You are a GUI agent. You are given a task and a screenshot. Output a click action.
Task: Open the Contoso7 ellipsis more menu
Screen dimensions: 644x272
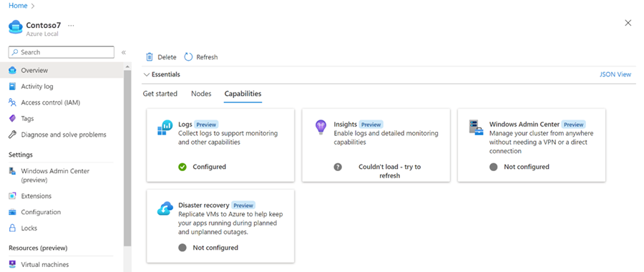click(x=71, y=26)
